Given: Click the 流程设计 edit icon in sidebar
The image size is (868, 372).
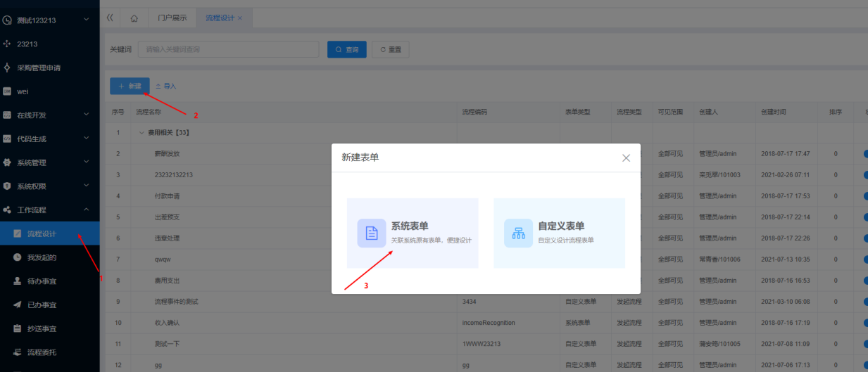Looking at the screenshot, I should click(x=18, y=233).
